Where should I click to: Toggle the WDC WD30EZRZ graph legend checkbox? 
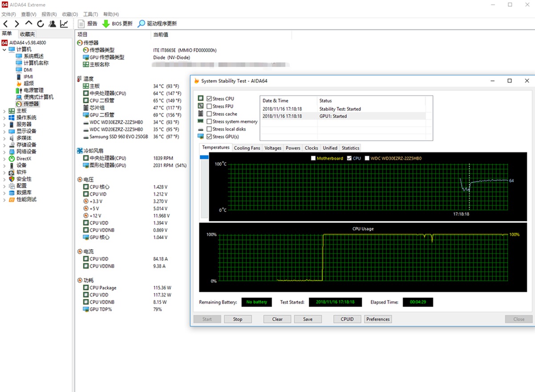click(x=367, y=158)
